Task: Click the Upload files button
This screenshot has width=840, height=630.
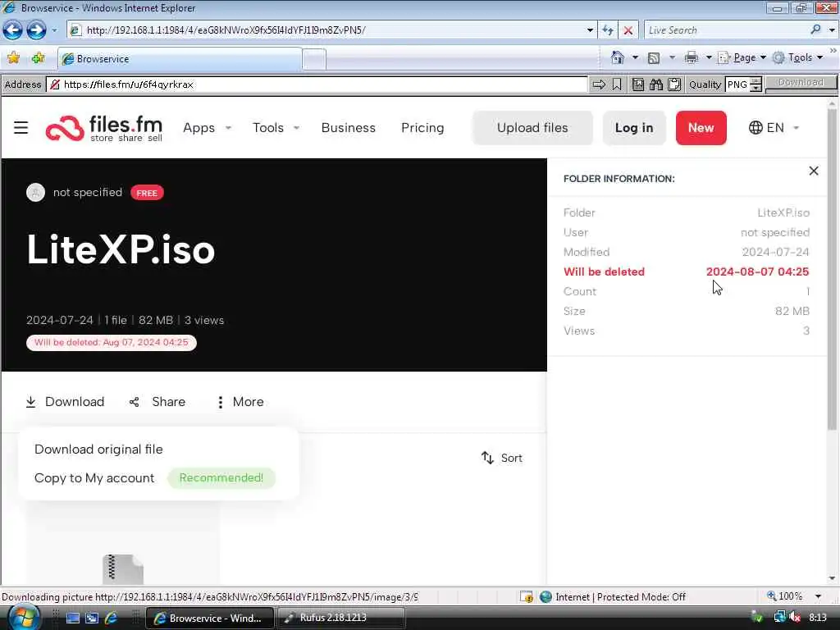Action: (x=532, y=127)
